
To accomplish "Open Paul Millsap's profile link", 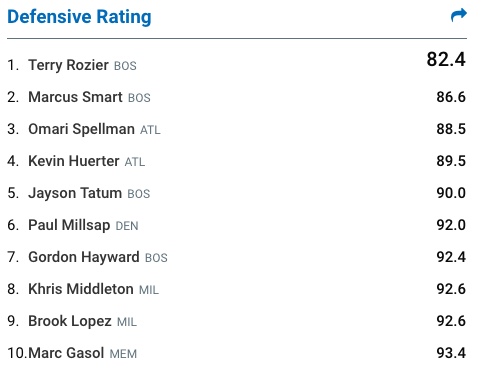I will click(x=69, y=225).
